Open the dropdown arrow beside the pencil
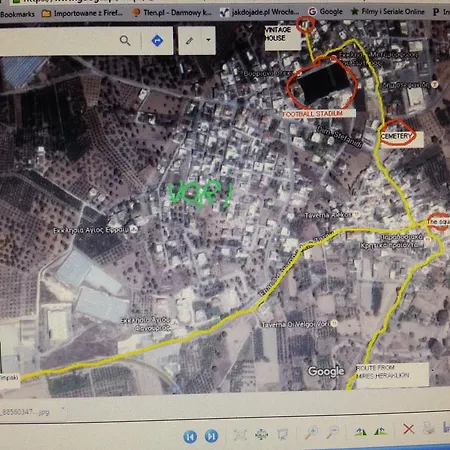Screen dimensions: 450x450 click(x=208, y=40)
